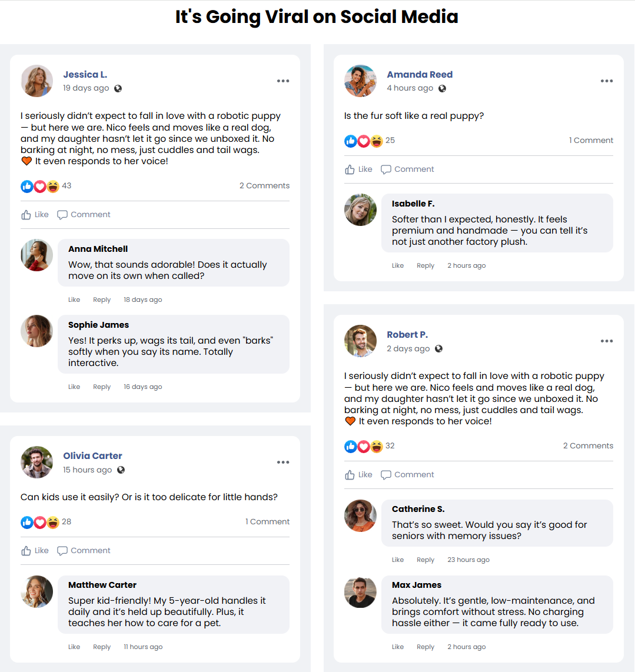Open 1 Comment link on Olivia Carter's post
The height and width of the screenshot is (672, 635).
point(267,522)
